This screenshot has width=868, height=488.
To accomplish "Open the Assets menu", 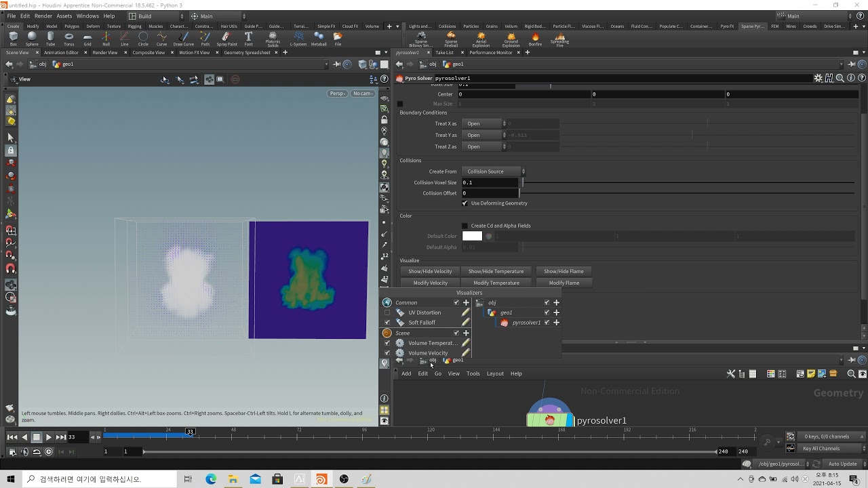I will pos(64,16).
